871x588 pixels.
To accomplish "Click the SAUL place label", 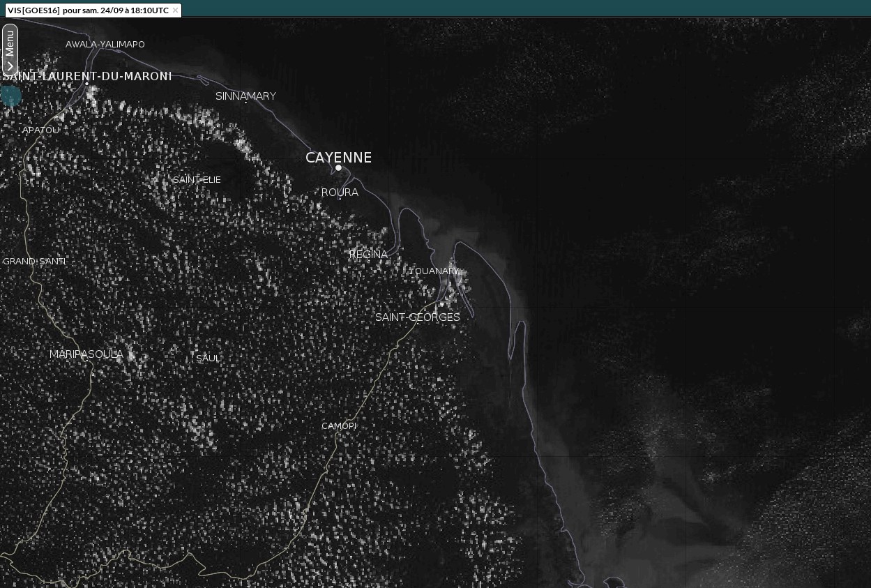I will tap(208, 359).
